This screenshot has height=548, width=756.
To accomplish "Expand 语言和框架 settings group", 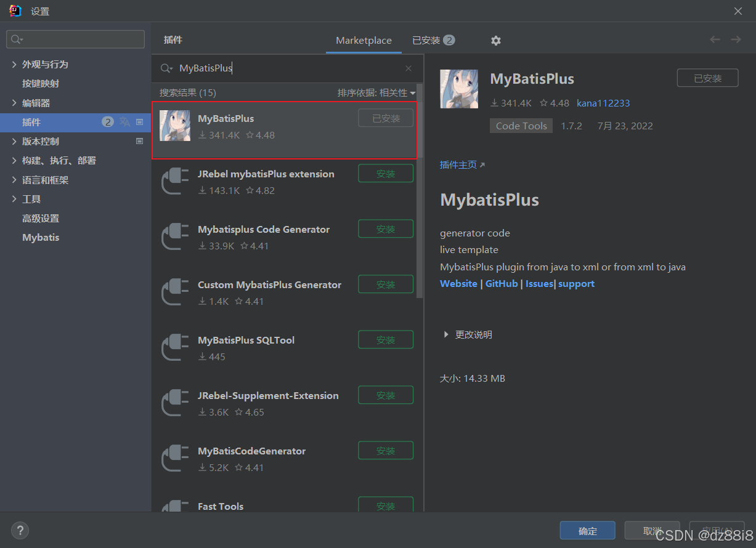I will pos(14,180).
